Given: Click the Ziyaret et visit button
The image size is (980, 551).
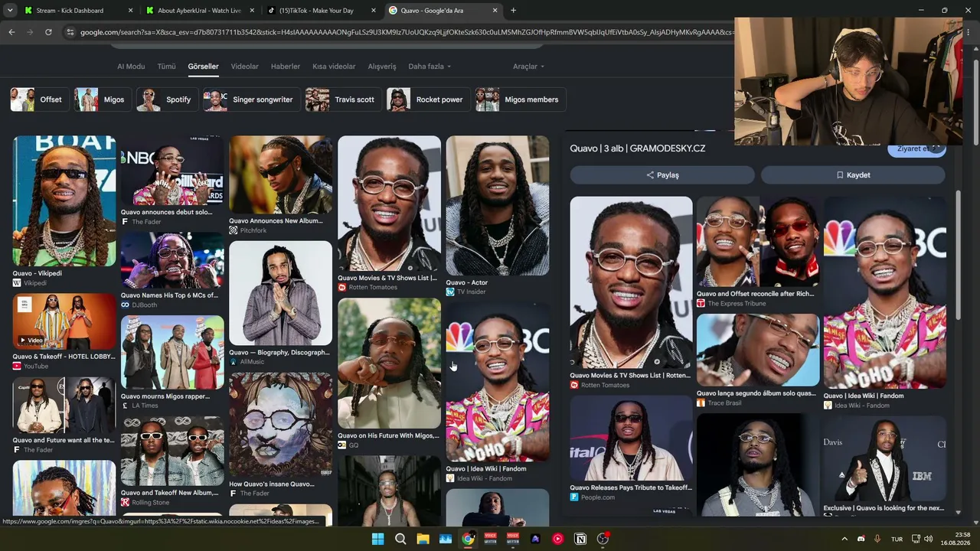Looking at the screenshot, I should (916, 148).
